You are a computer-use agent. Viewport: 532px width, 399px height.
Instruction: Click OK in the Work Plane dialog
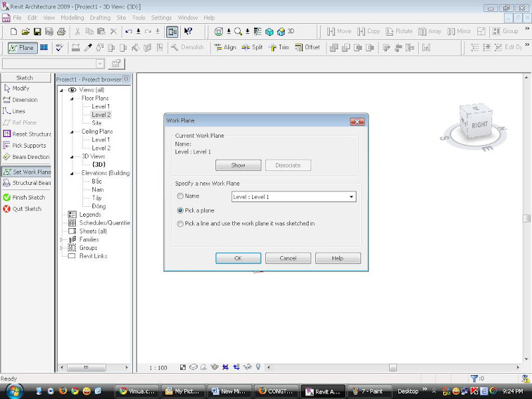[x=238, y=258]
